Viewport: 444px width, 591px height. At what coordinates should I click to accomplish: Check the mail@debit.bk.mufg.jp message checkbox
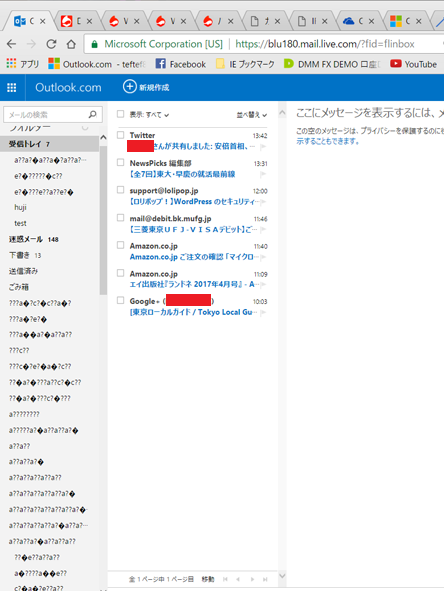(x=120, y=218)
